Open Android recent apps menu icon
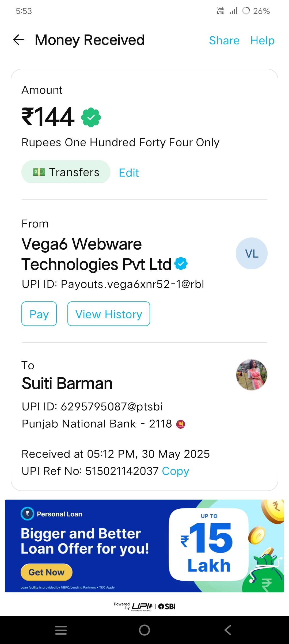Screen dimensions: 289x644 [61, 630]
